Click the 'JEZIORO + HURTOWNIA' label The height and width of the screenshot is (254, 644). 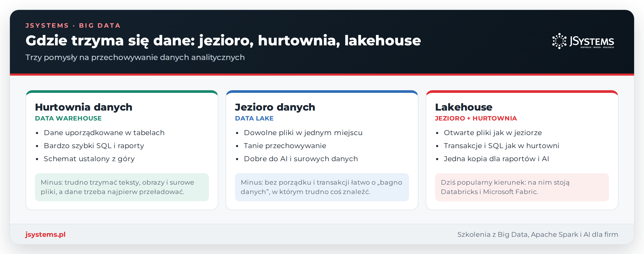476,118
